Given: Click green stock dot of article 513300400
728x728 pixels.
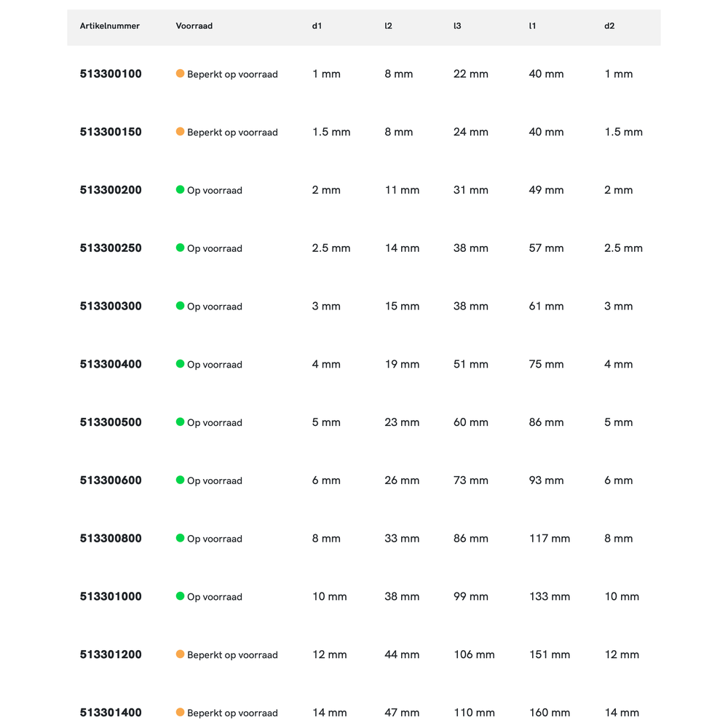Looking at the screenshot, I should coord(180,364).
